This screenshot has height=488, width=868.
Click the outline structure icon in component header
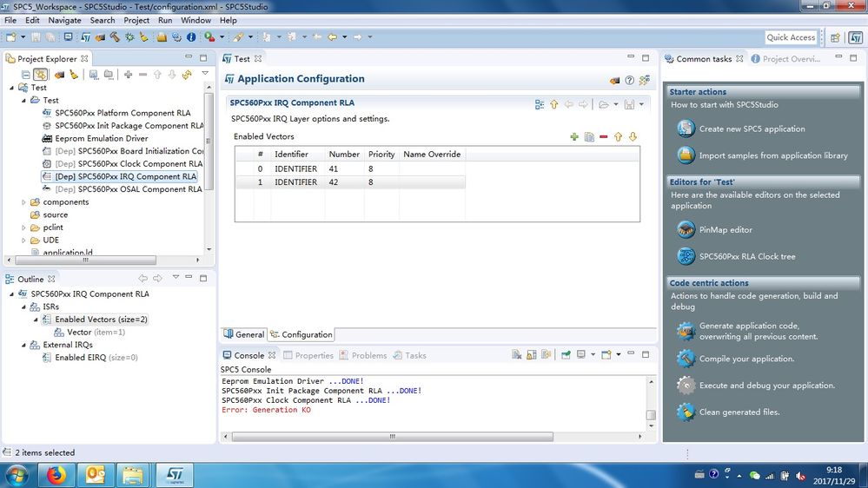[x=540, y=104]
